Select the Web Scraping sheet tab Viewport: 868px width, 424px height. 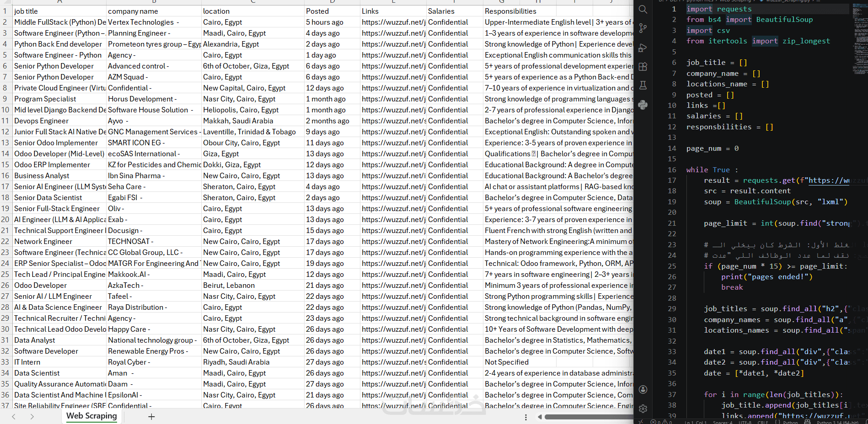[x=91, y=416]
